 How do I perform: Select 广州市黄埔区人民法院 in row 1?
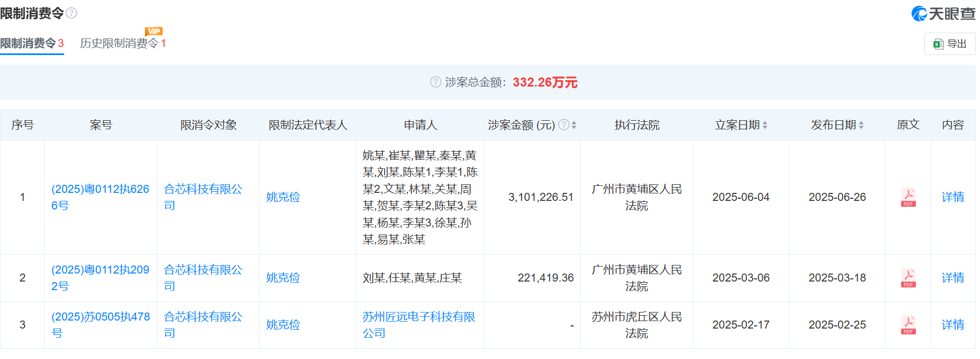637,197
